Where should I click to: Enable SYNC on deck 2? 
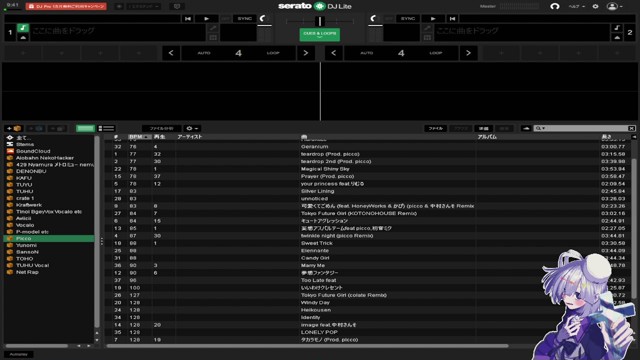click(x=407, y=18)
